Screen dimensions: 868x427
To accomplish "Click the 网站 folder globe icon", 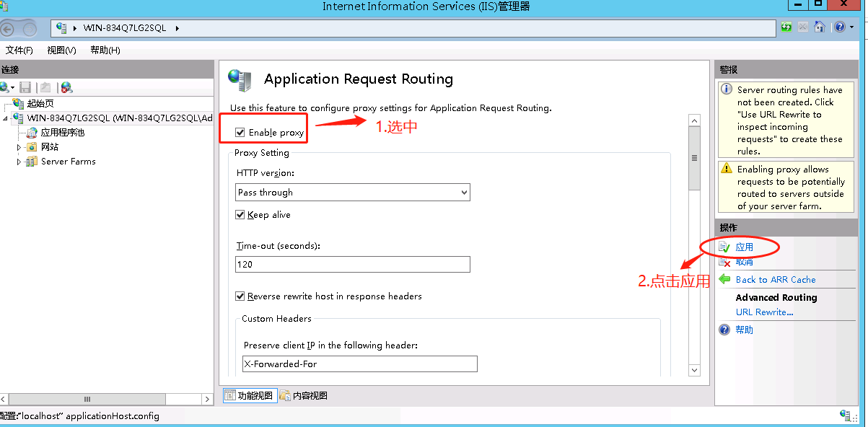I will [x=32, y=147].
